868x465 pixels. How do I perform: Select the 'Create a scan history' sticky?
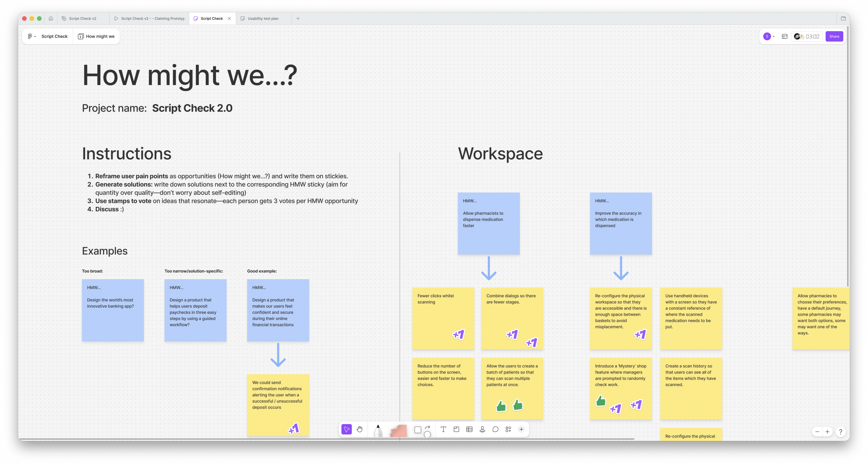tap(691, 389)
